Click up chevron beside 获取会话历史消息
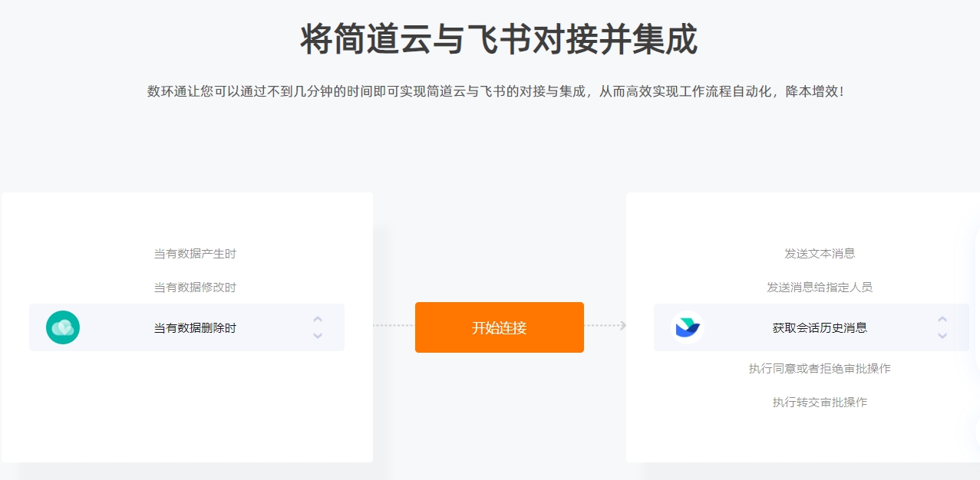The width and height of the screenshot is (980, 480). pyautogui.click(x=942, y=319)
